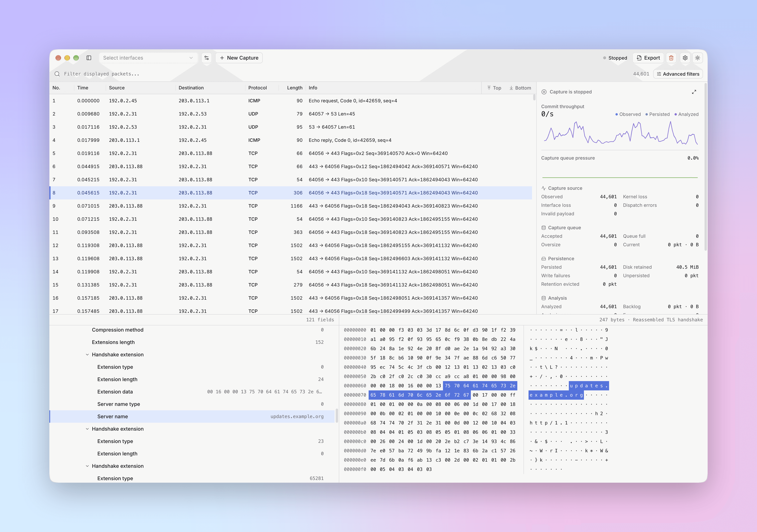Jump to Bottom of packet list
The image size is (757, 532).
(x=520, y=88)
